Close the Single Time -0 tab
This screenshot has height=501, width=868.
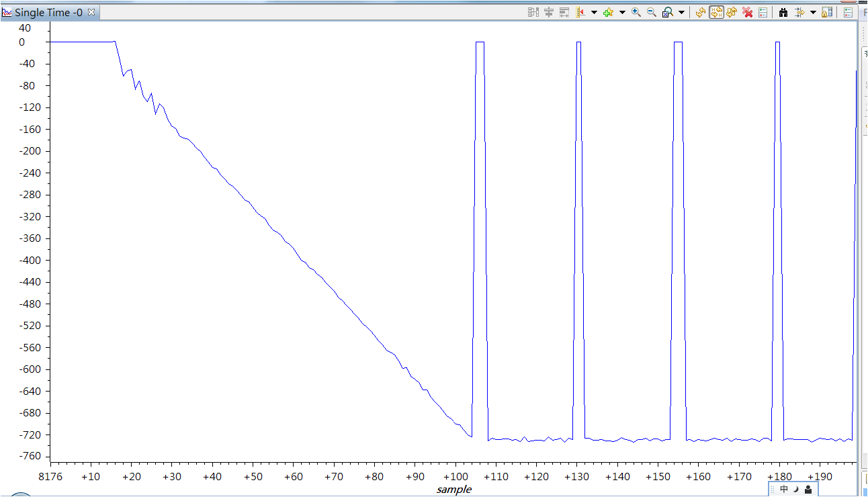click(x=91, y=12)
